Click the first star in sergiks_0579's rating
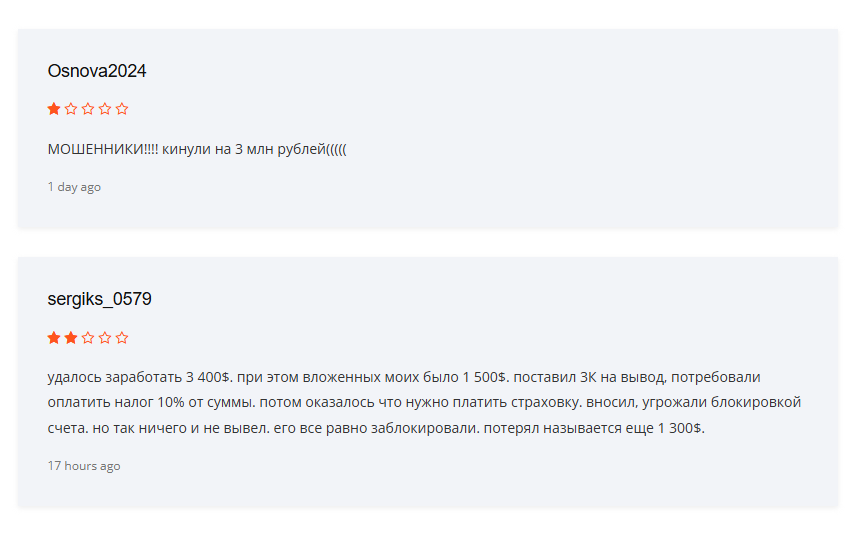This screenshot has width=864, height=540. [54, 338]
